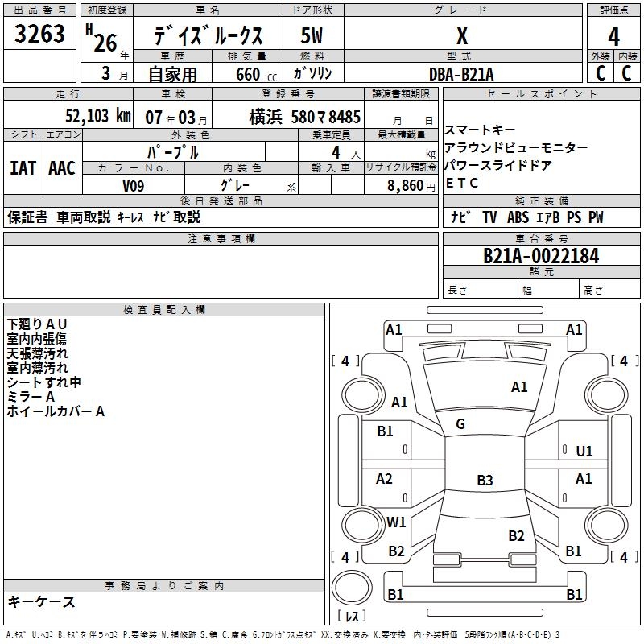Click the A1 mark on the hood
Screen dimensions: 644x644
(519, 387)
